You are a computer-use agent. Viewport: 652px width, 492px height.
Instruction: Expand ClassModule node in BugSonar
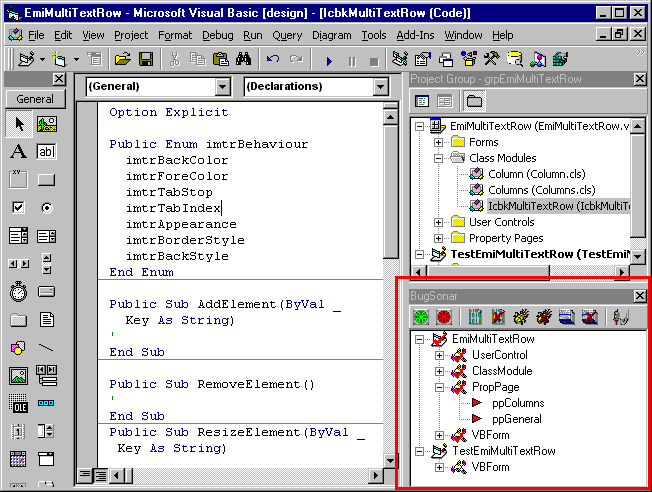pos(439,371)
